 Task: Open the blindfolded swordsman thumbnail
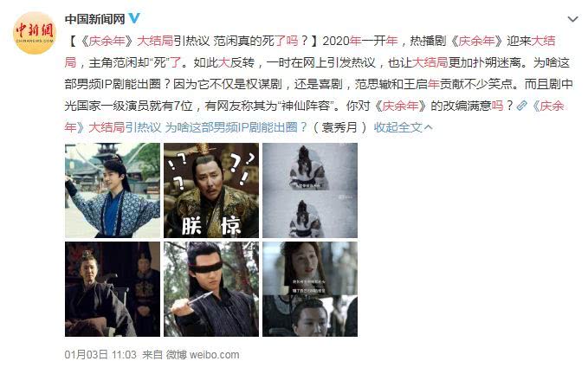click(211, 289)
